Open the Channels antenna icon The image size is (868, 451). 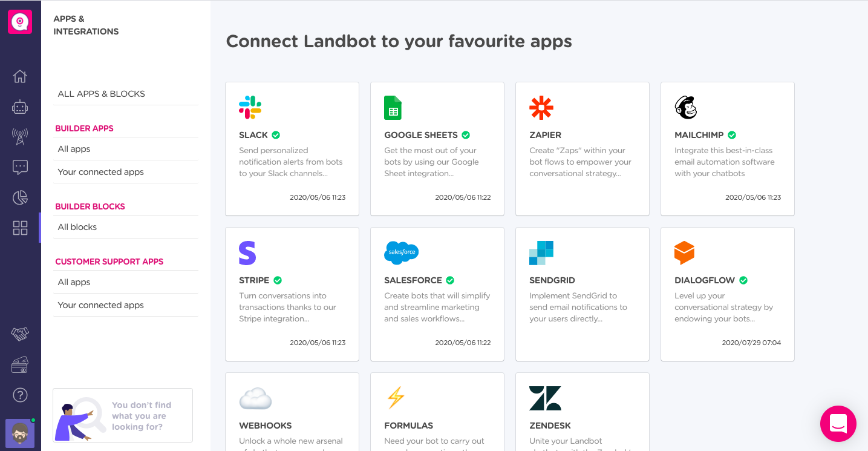pyautogui.click(x=20, y=137)
